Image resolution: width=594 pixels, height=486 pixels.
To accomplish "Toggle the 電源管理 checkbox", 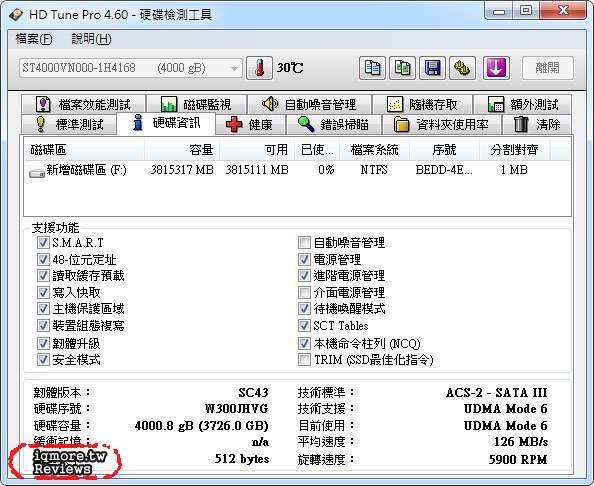I will pos(304,259).
